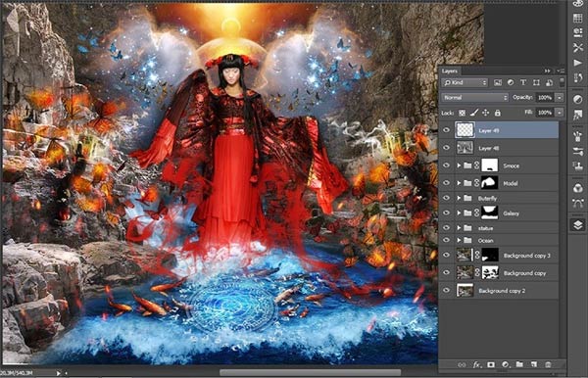Collapse Layers panel with double-arrow icon
This screenshot has height=378, width=588.
(548, 71)
